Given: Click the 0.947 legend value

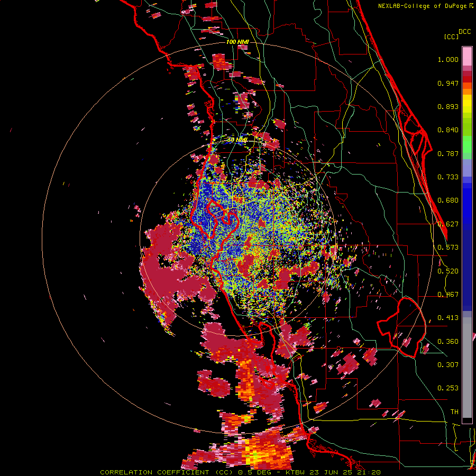Looking at the screenshot, I should [448, 83].
